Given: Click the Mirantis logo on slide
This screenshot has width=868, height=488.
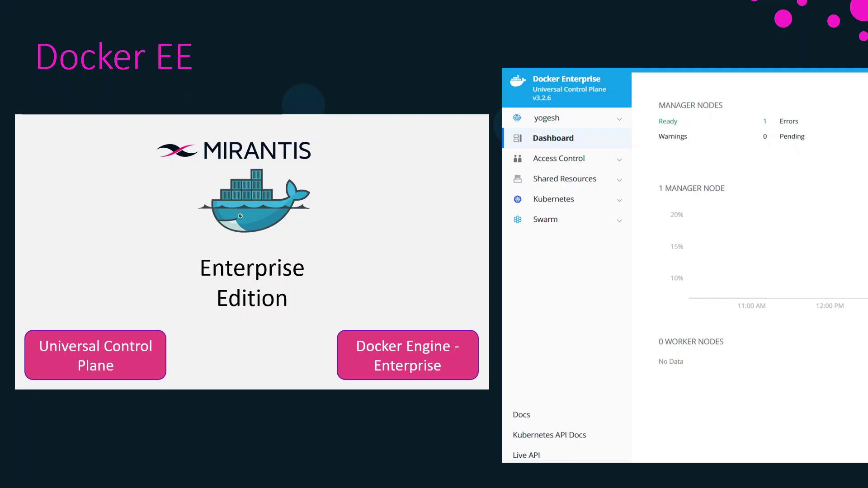Looking at the screenshot, I should (x=234, y=150).
